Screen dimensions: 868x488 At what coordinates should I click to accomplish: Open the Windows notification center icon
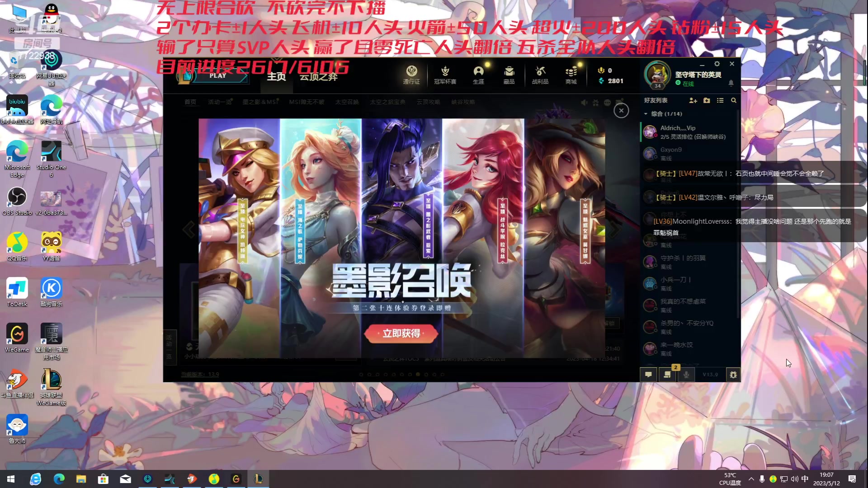(852, 479)
